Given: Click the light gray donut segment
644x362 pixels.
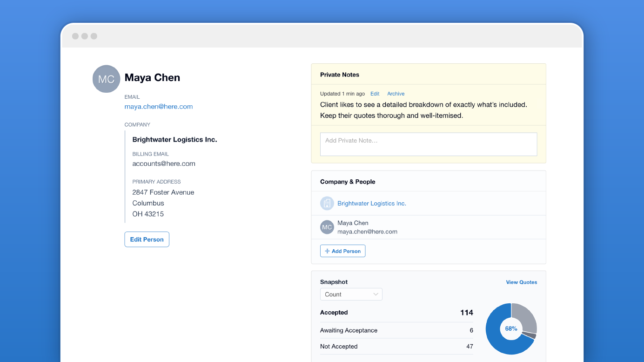Looking at the screenshot, I should [525, 317].
